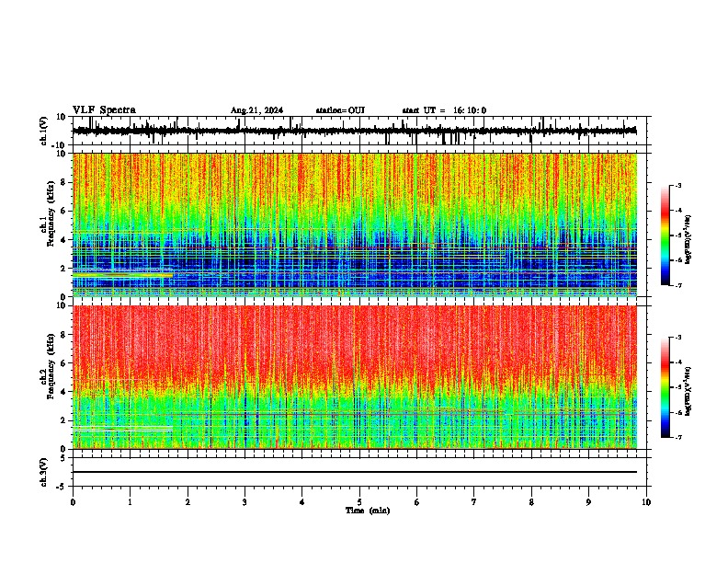Click inside the ch.1 spectrogram panel
This screenshot has width=728, height=563.
coord(355,224)
